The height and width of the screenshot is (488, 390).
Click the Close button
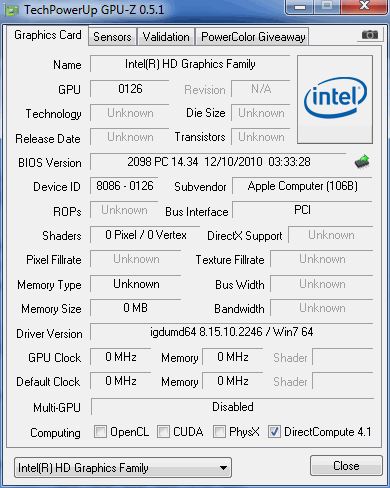pyautogui.click(x=346, y=466)
